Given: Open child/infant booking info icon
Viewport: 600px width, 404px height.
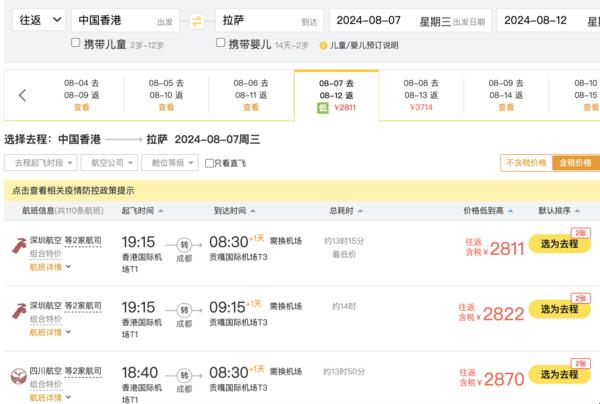Looking at the screenshot, I should pos(323,46).
